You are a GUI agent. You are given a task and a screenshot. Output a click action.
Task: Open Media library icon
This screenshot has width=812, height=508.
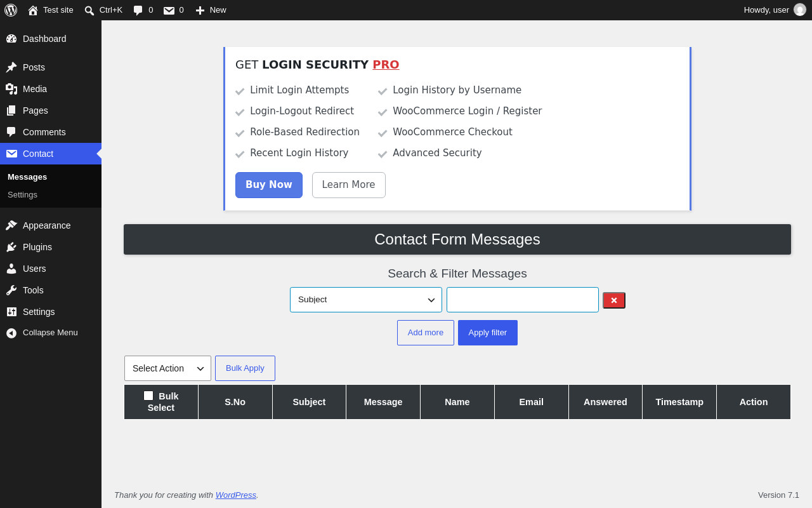11,89
